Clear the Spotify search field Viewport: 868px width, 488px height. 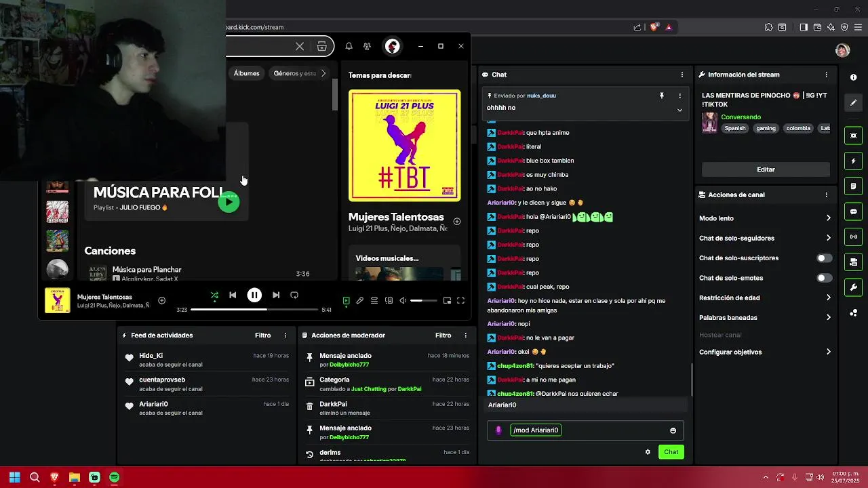pyautogui.click(x=300, y=46)
